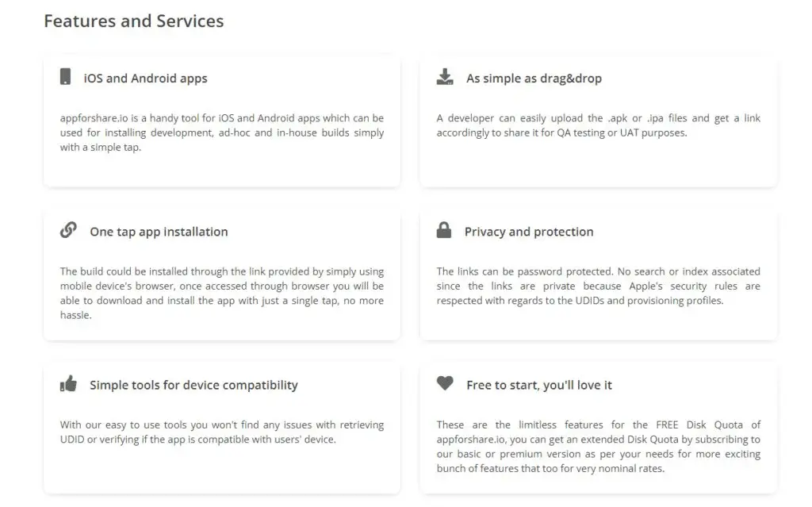Click the paragraph about installing through browser
Viewport: 812px width, 507px height.
click(222, 294)
